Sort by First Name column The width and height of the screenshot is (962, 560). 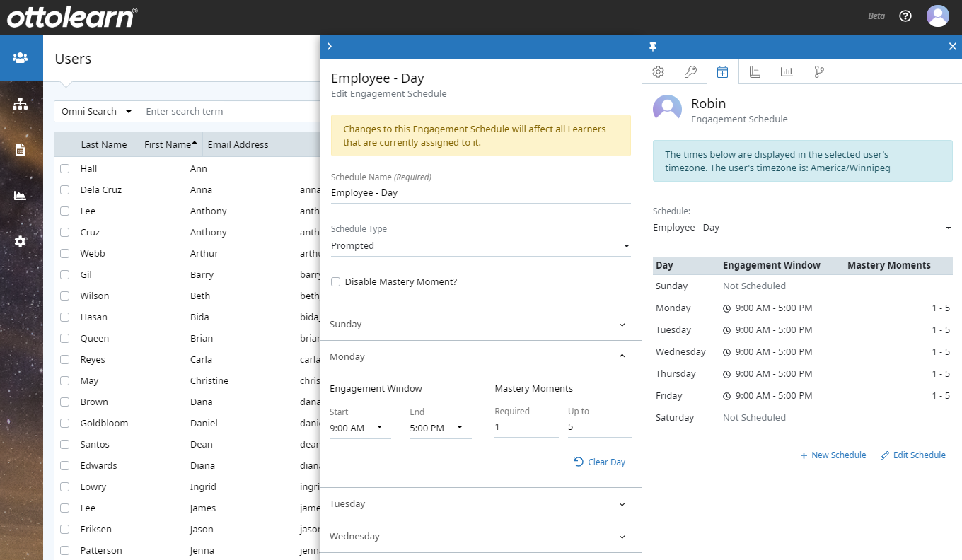pos(170,144)
